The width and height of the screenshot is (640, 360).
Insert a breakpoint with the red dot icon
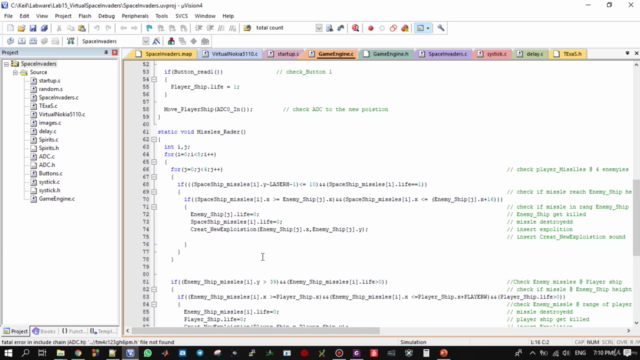point(371,28)
